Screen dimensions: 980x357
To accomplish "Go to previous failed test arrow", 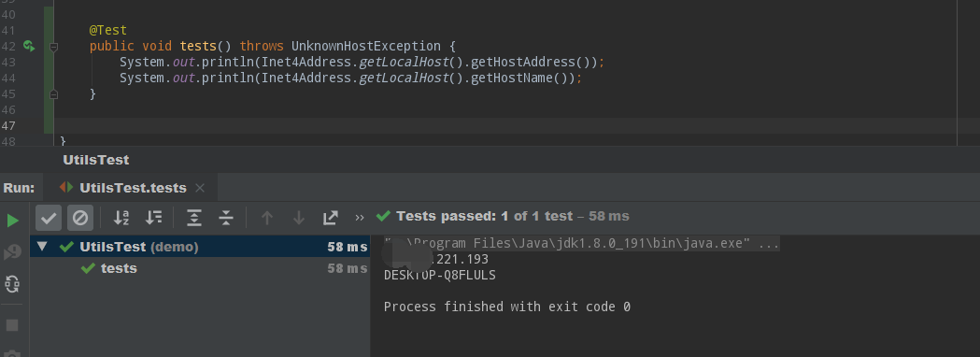I will click(x=267, y=218).
